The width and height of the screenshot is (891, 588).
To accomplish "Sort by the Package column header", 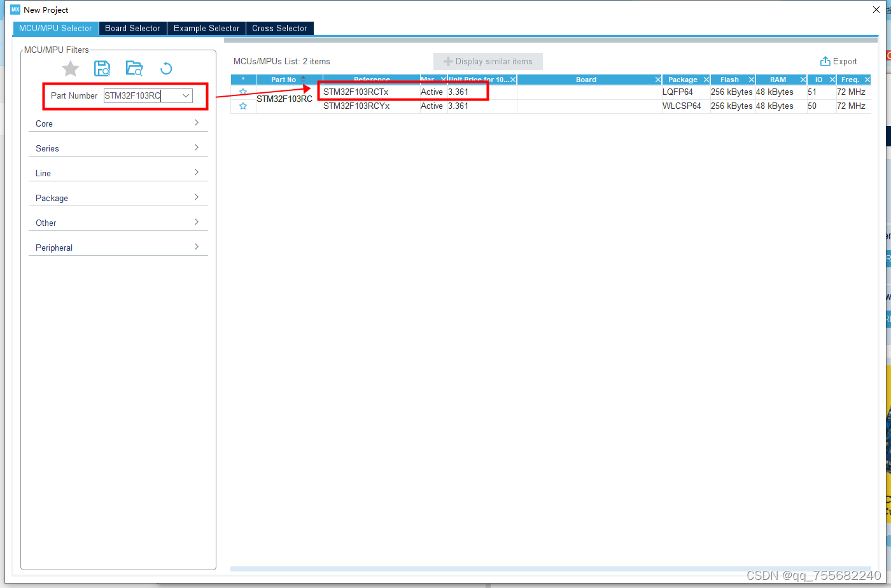I will [x=682, y=80].
